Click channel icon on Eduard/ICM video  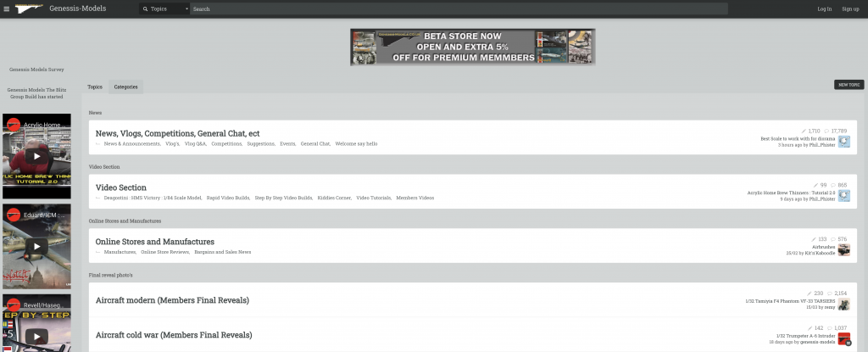tap(14, 215)
